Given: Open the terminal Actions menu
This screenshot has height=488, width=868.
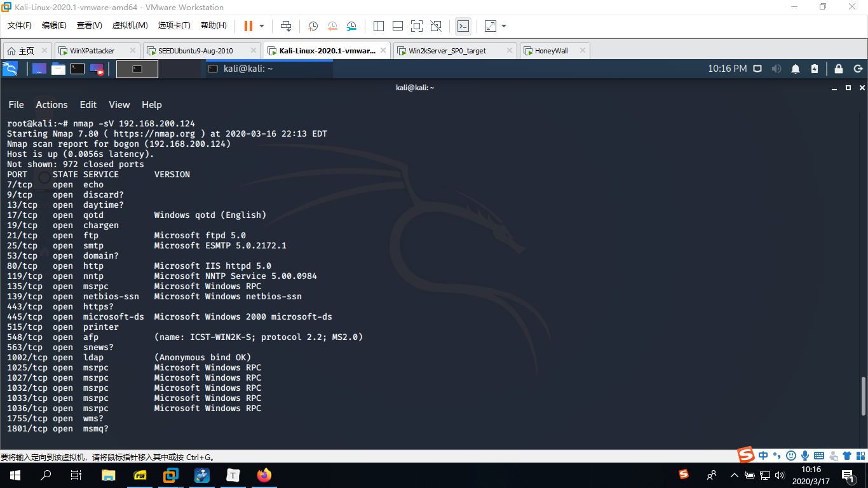Looking at the screenshot, I should click(51, 105).
